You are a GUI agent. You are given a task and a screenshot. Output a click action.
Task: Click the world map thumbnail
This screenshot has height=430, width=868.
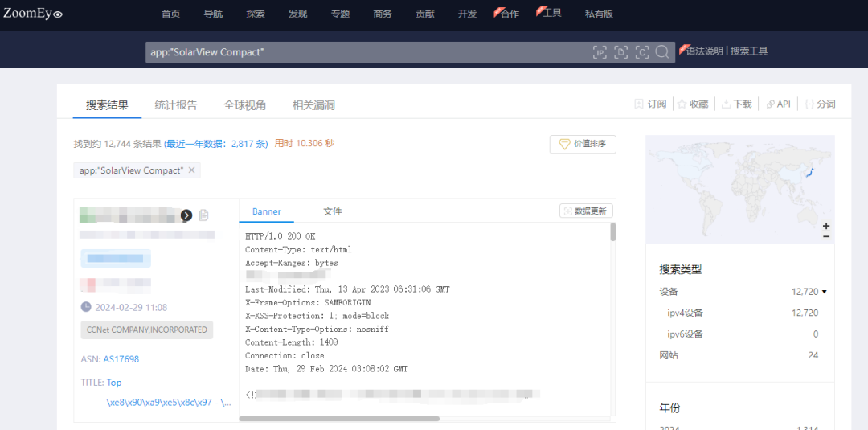click(740, 189)
